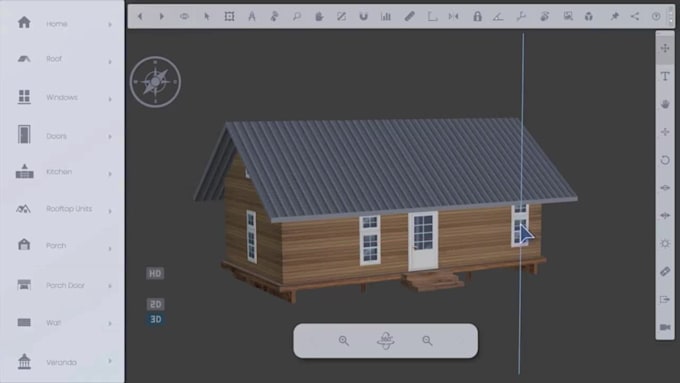Click zoom in magnifier in bottom bar
Image resolution: width=680 pixels, height=383 pixels.
click(343, 341)
